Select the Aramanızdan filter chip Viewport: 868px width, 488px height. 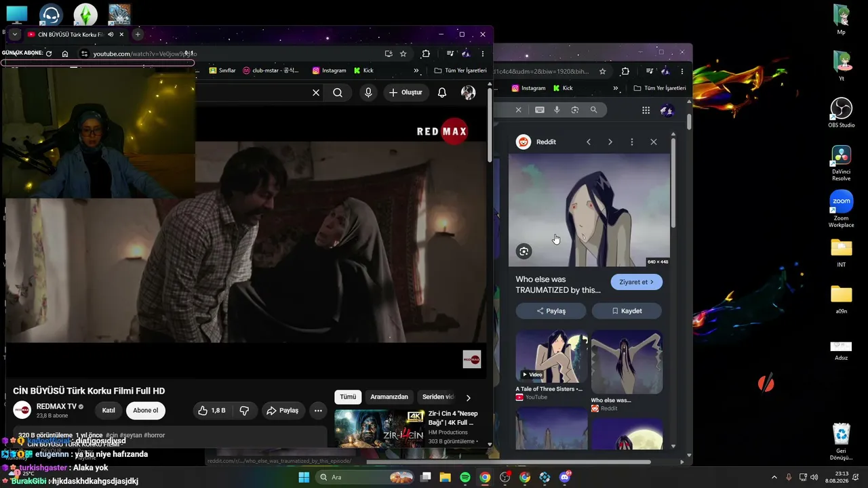click(389, 397)
